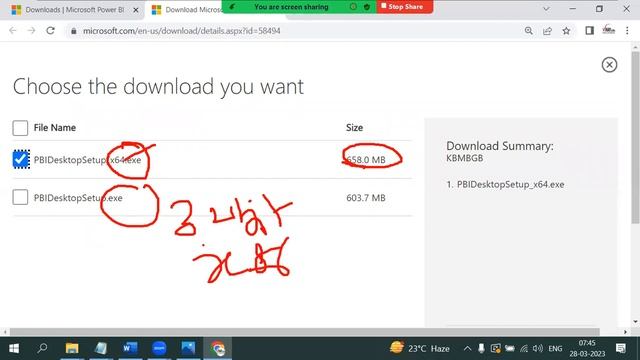This screenshot has height=360, width=640.
Task: Reload the current page
Action: coord(50,31)
